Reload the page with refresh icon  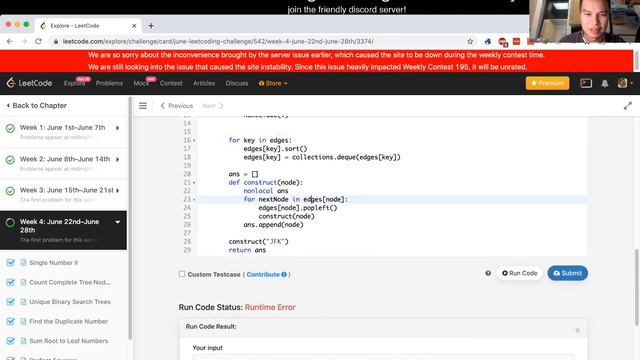point(38,41)
